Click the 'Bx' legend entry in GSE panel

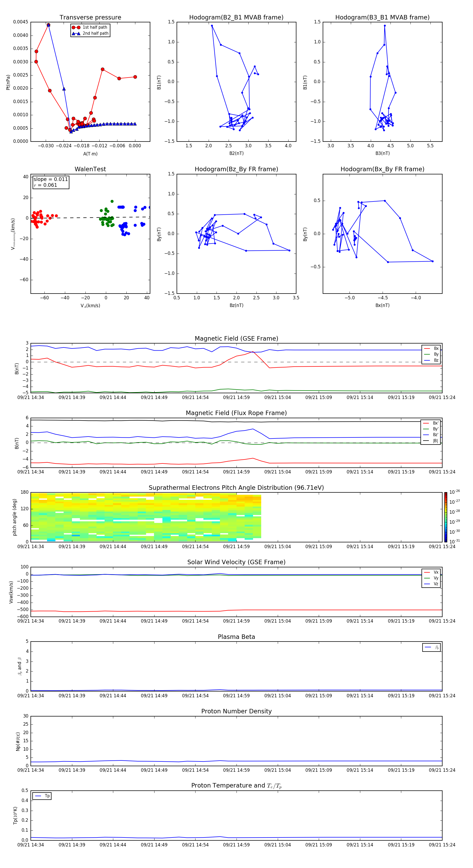431,349
